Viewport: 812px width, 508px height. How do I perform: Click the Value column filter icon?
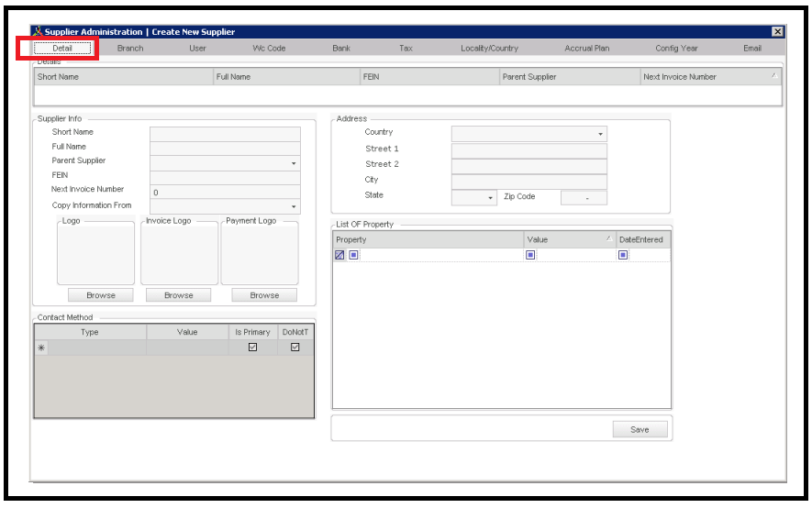click(530, 255)
